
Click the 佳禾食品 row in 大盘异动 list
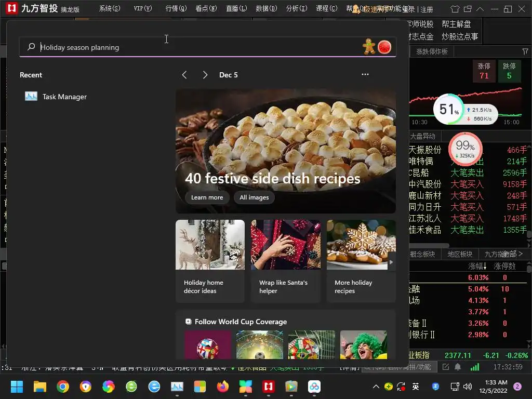click(x=468, y=230)
